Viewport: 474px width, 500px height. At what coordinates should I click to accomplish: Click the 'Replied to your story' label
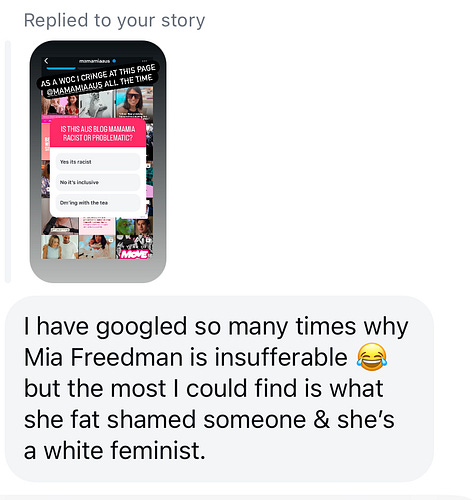coord(114,20)
